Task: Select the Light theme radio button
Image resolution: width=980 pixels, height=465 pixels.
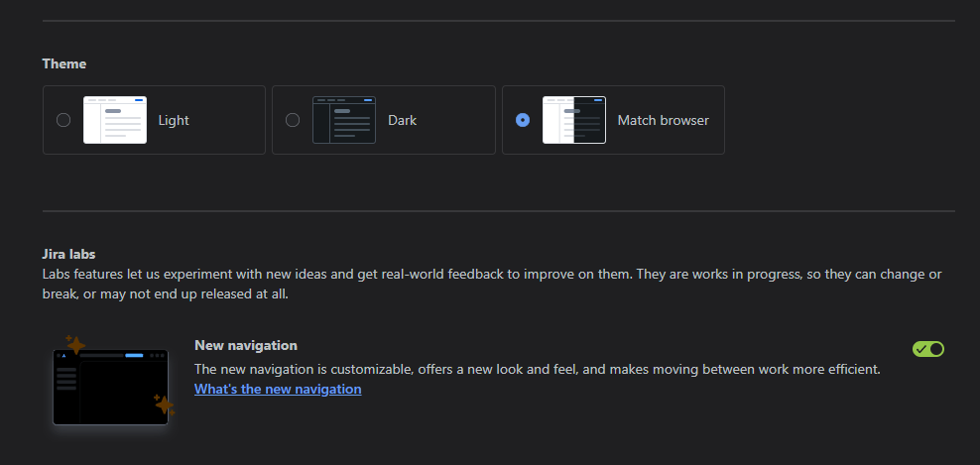Action: [x=63, y=120]
